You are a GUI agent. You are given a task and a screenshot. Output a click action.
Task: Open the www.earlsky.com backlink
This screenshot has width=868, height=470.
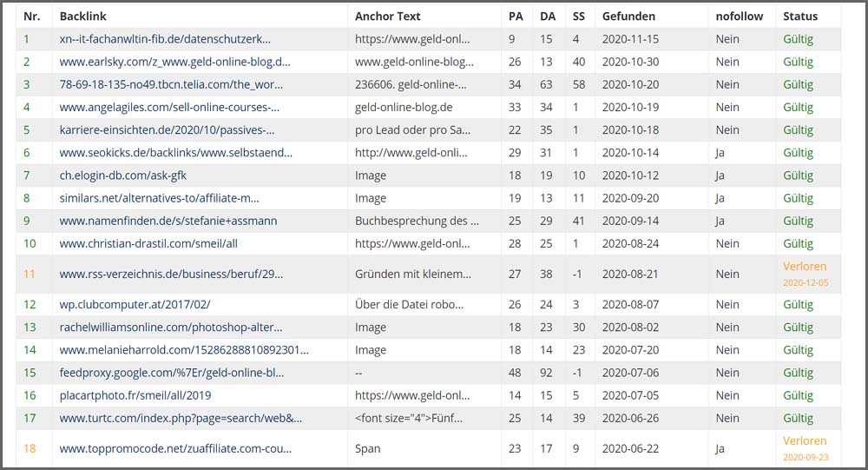point(174,62)
